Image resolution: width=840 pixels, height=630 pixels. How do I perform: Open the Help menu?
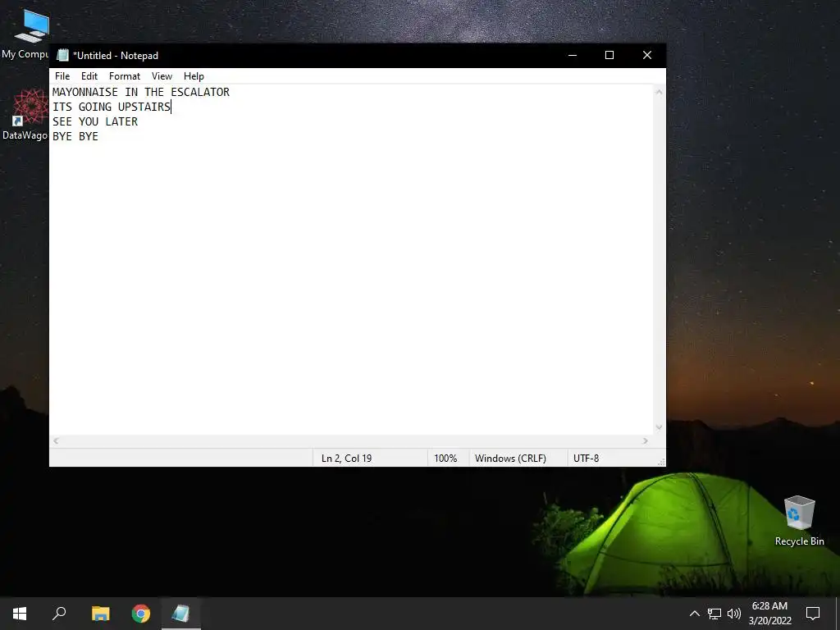tap(194, 76)
